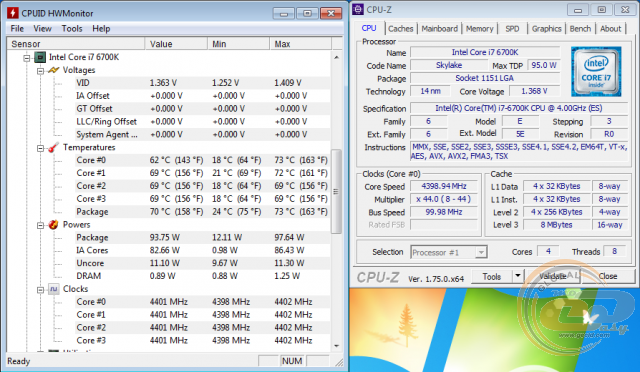Click the Intel Core i7 logo in CPU-Z
The image size is (640, 372).
pos(596,71)
